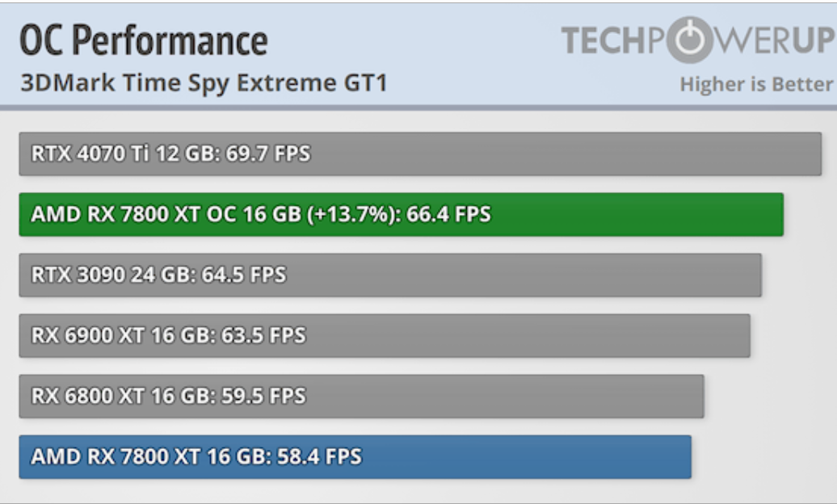Click the right end of green OC bar
837x504 pixels.
777,215
